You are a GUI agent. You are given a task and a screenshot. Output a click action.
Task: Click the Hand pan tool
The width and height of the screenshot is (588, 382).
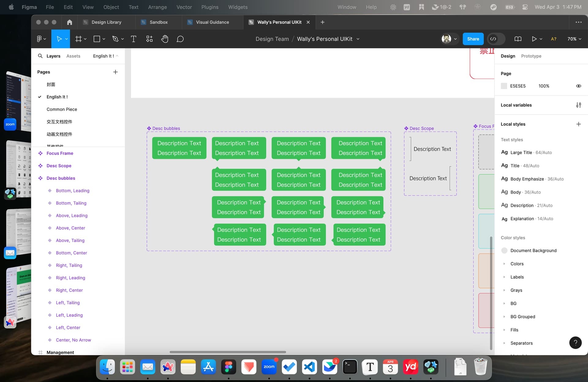164,39
